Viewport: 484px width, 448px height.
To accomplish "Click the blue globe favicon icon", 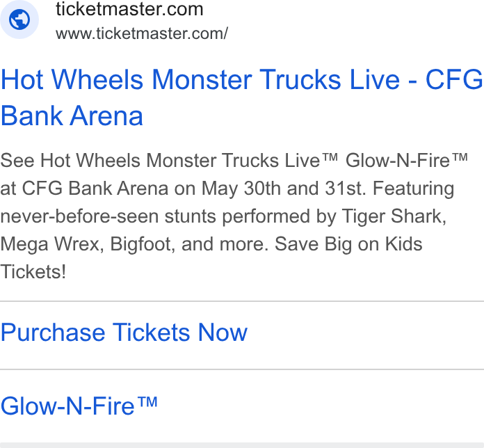I will (19, 19).
